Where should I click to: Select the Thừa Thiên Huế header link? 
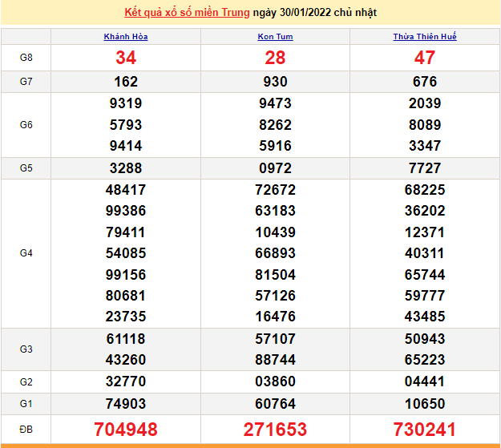[425, 37]
